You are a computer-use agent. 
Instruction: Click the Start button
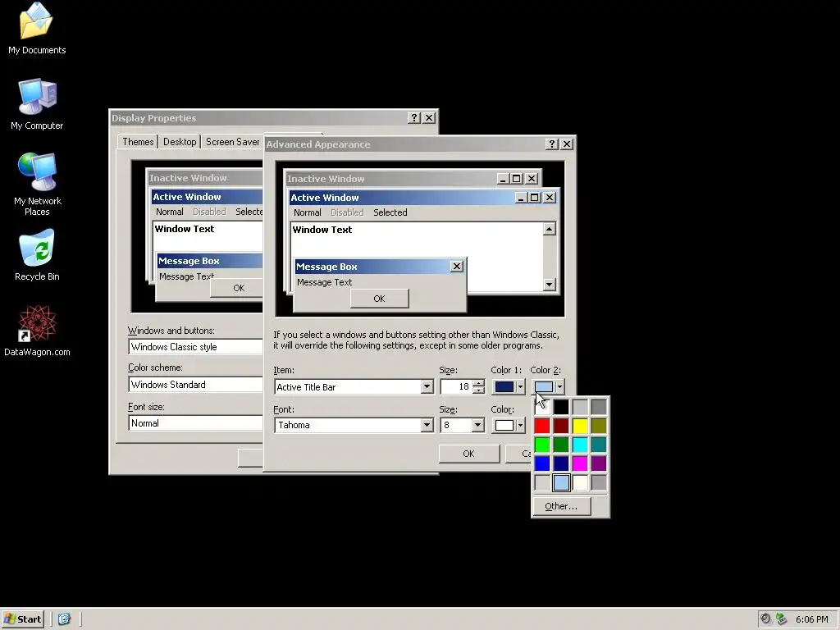22,619
